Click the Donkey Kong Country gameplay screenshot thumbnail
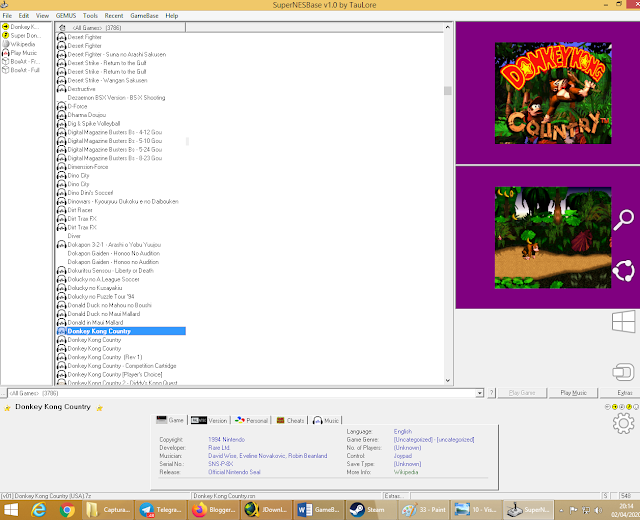The image size is (640, 520). [553, 238]
